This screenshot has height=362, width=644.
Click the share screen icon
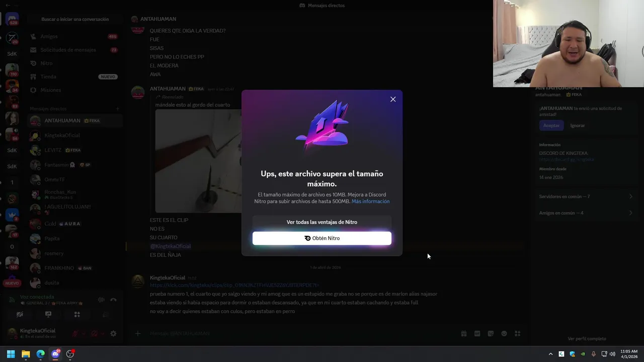click(48, 314)
